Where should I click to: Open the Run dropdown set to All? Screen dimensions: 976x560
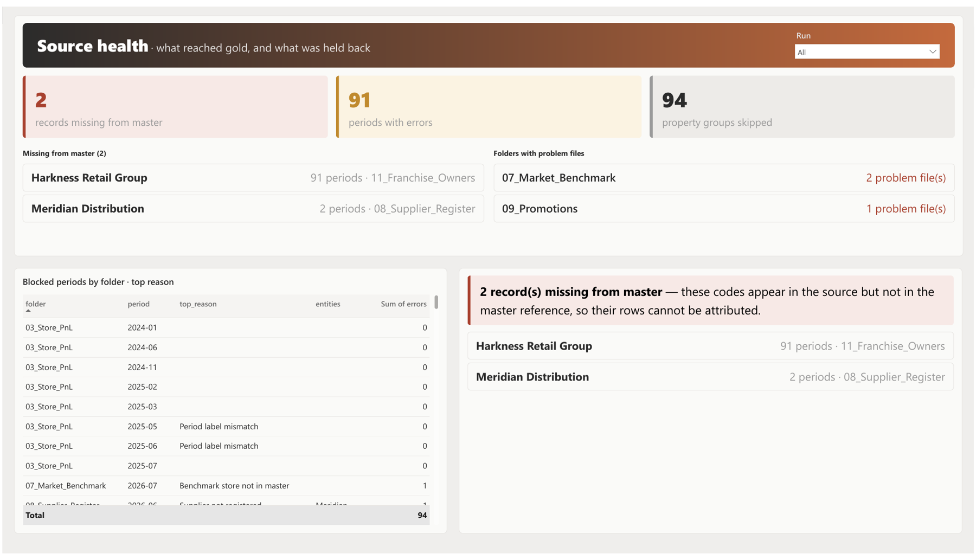pyautogui.click(x=866, y=52)
